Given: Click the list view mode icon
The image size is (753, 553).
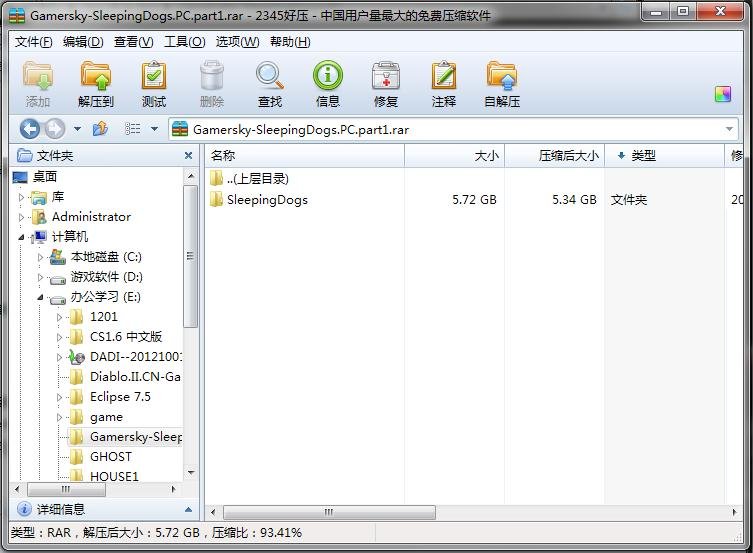Looking at the screenshot, I should tap(133, 129).
